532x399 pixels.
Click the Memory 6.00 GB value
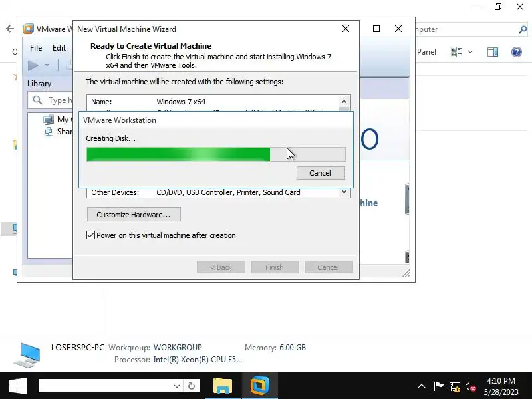point(293,348)
